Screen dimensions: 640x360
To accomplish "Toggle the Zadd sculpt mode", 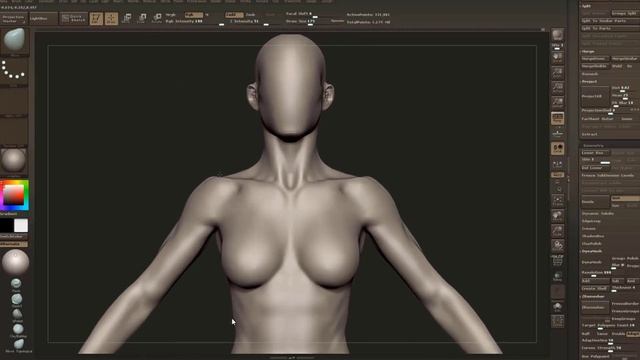I will click(x=234, y=15).
